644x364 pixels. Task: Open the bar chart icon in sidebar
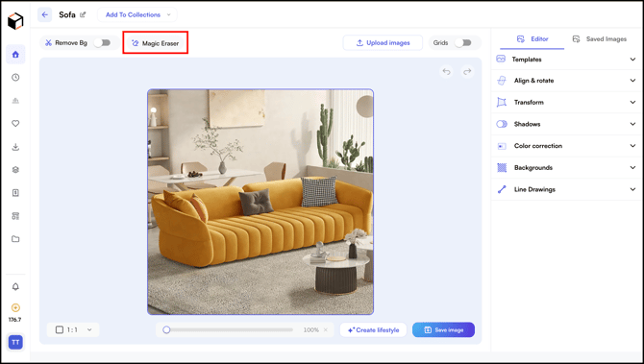pos(15,101)
